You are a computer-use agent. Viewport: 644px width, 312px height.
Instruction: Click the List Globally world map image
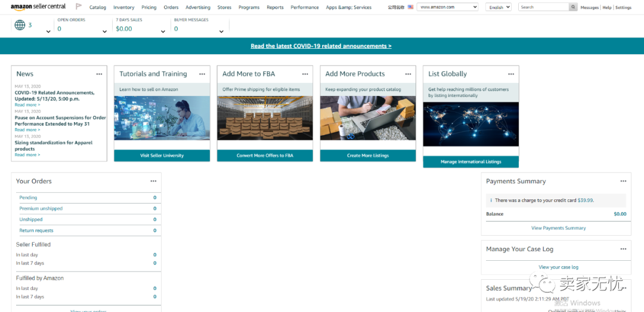click(x=471, y=124)
